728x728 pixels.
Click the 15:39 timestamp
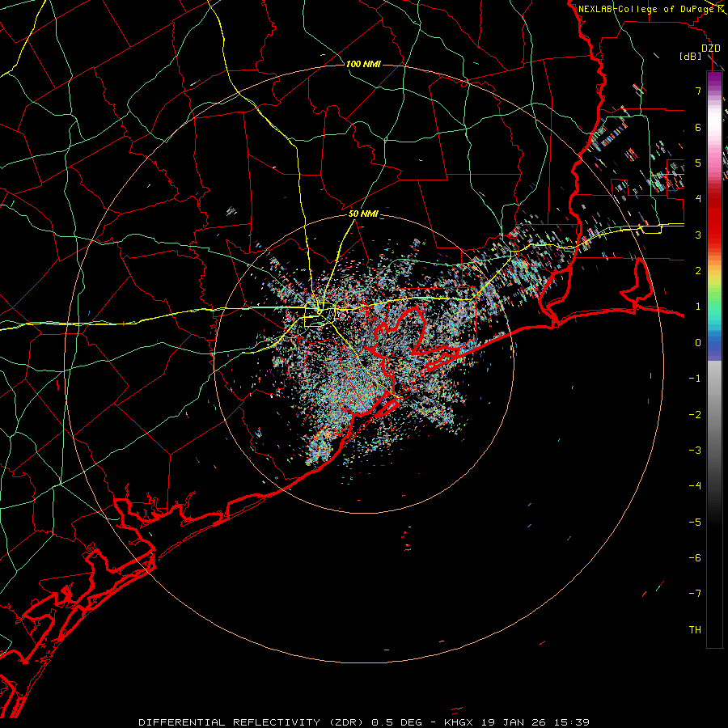pos(570,722)
